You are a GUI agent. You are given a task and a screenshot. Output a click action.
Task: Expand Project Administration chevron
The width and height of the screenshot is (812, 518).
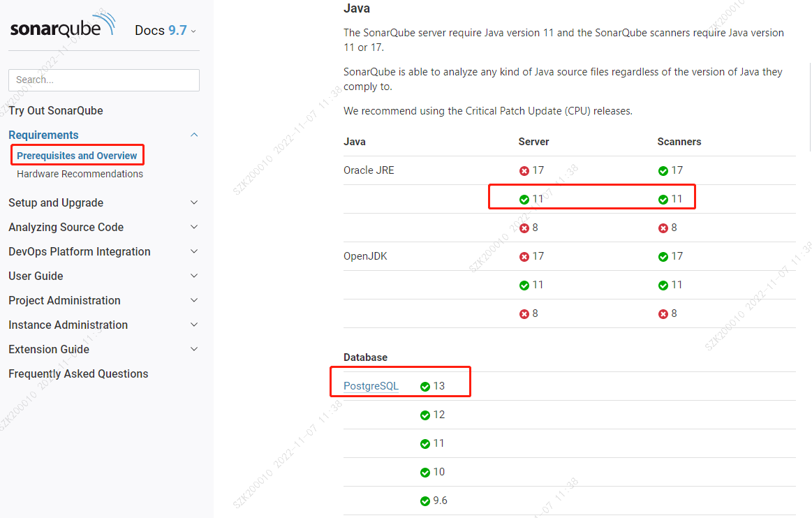click(x=194, y=300)
